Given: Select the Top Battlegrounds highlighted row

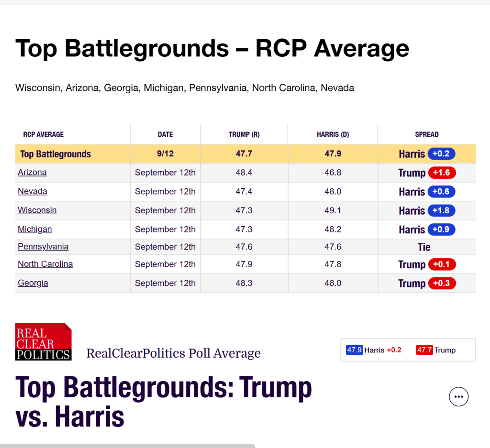Looking at the screenshot, I should 245,153.
